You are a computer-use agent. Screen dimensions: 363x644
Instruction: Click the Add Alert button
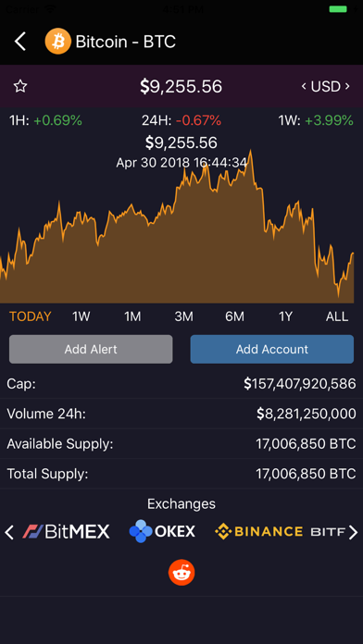91,349
